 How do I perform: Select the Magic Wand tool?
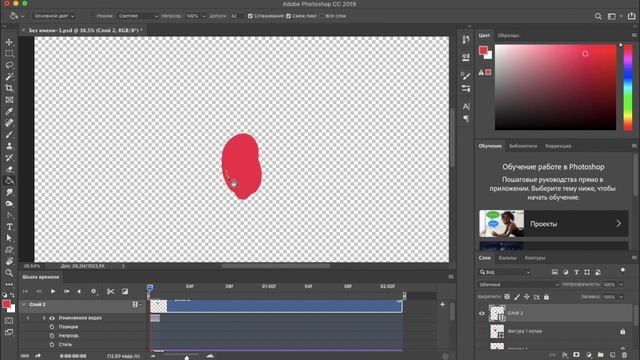coord(9,77)
